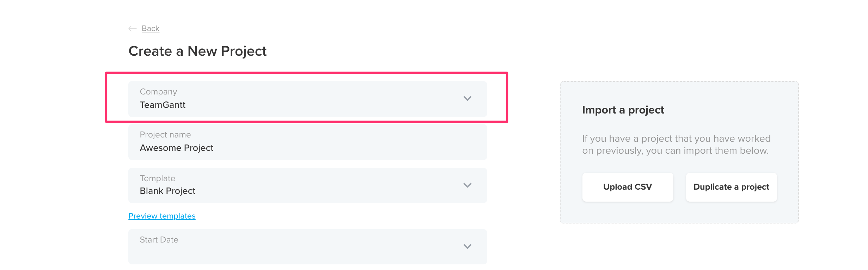Open the Template dropdown showing Blank Project
868x270 pixels.
coord(307,185)
